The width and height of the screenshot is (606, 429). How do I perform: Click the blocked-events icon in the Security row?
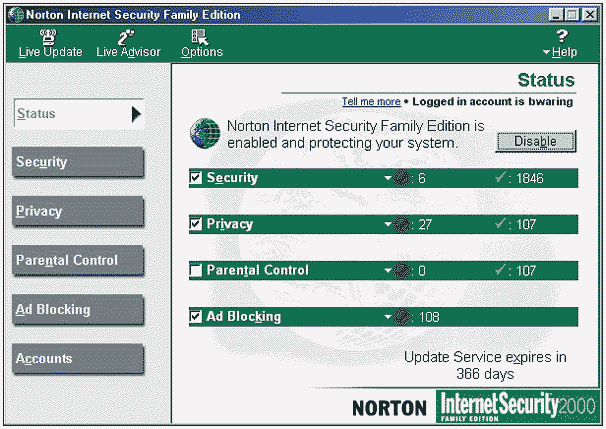(402, 178)
